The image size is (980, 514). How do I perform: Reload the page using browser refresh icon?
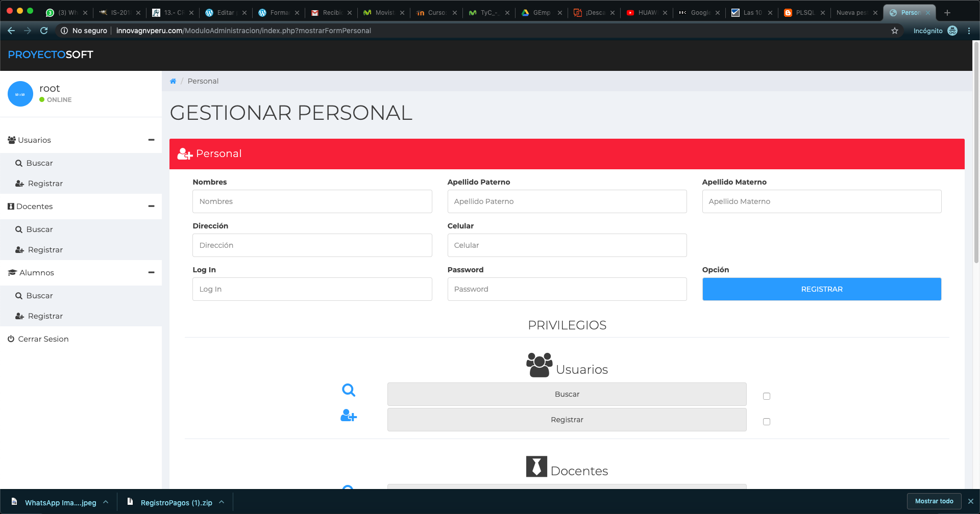(x=44, y=31)
